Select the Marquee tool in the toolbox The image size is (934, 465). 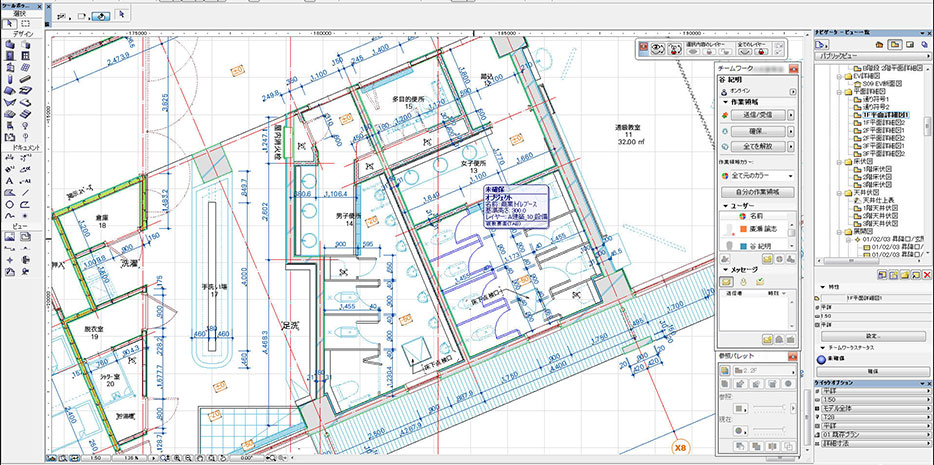(x=26, y=23)
